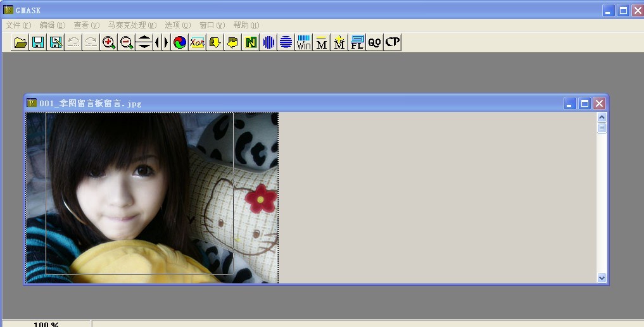This screenshot has width=644, height=327.
Task: Click the CP toolbar icon
Action: click(393, 42)
